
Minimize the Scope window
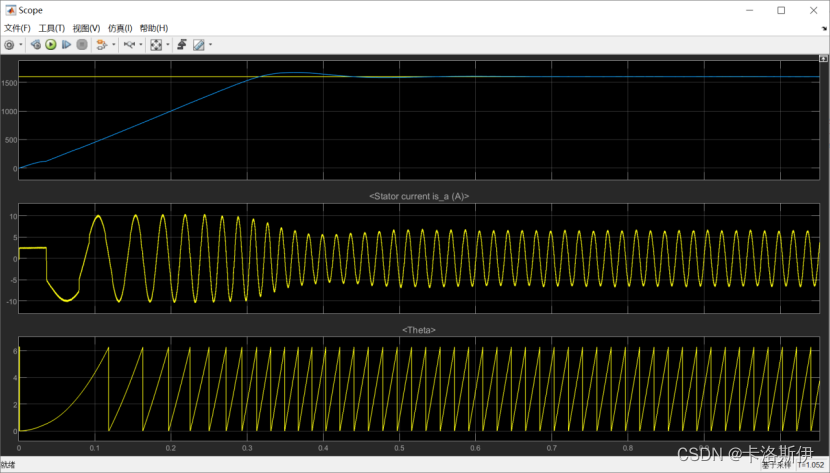tap(750, 10)
